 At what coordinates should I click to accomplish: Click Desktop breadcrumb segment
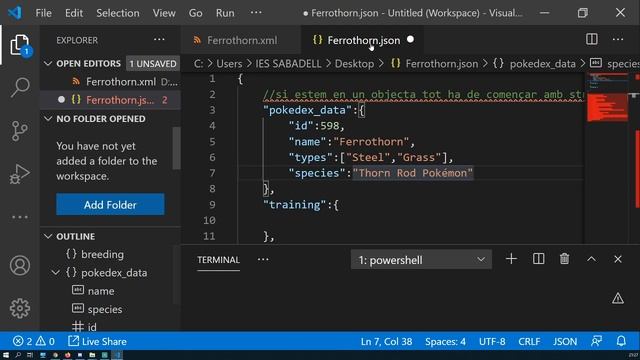coord(354,64)
